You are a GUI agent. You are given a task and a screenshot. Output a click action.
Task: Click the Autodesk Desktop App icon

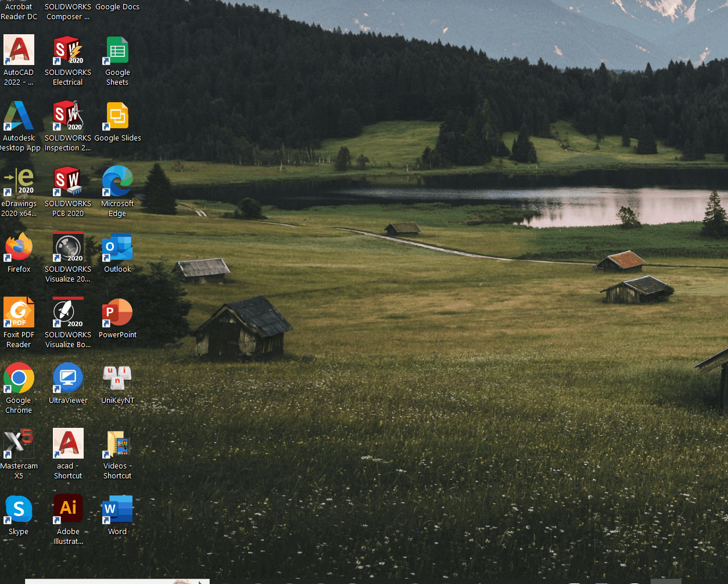(x=19, y=116)
